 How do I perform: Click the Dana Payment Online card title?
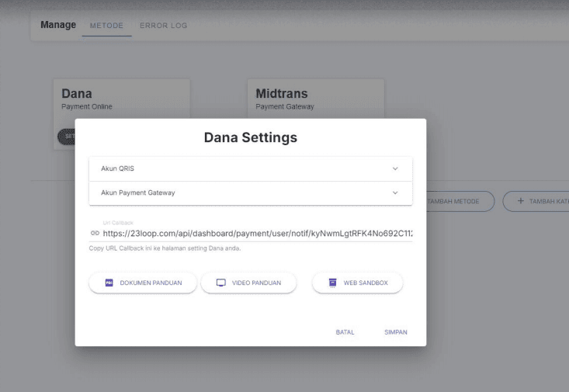point(77,94)
